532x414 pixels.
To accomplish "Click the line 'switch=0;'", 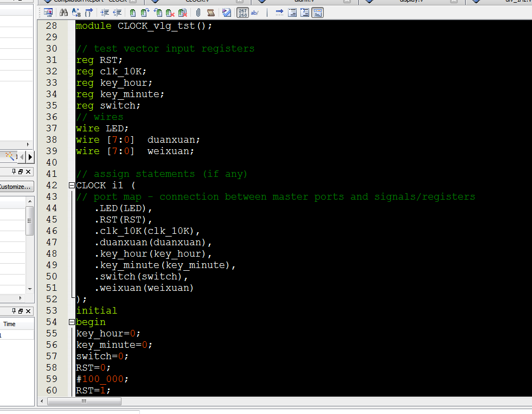I will click(x=102, y=356).
